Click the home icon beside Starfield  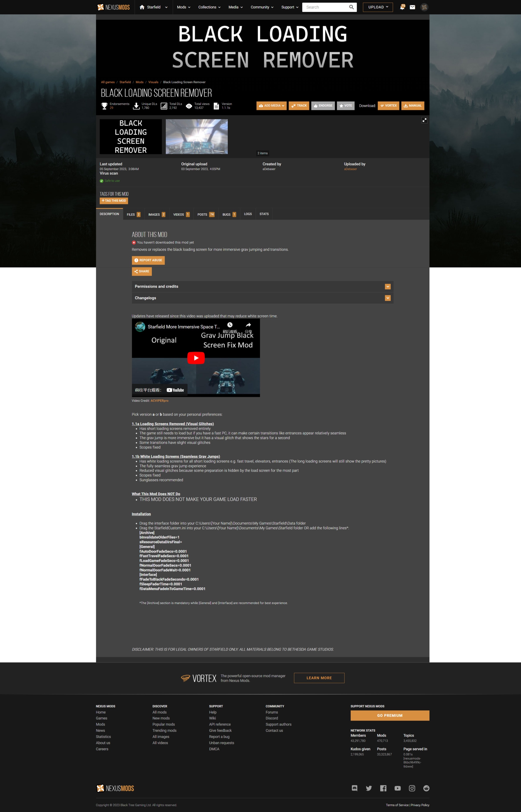pos(142,7)
